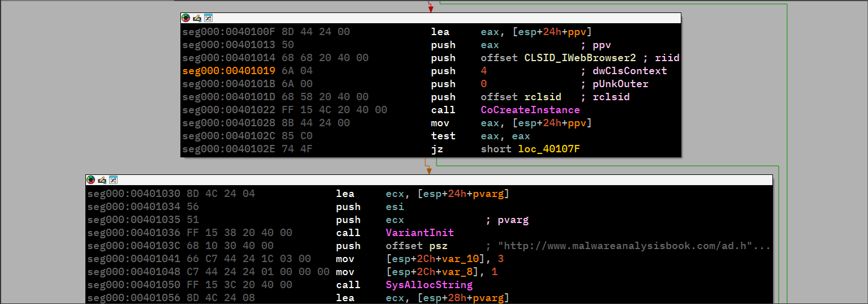This screenshot has width=868, height=304.
Task: Click edit comment icon on VariantInit block
Action: tap(102, 180)
